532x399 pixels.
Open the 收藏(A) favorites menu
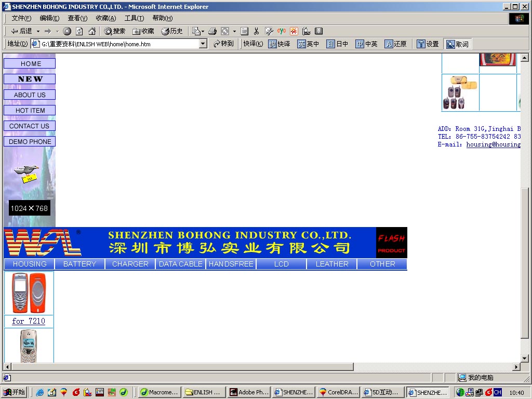[x=106, y=18]
